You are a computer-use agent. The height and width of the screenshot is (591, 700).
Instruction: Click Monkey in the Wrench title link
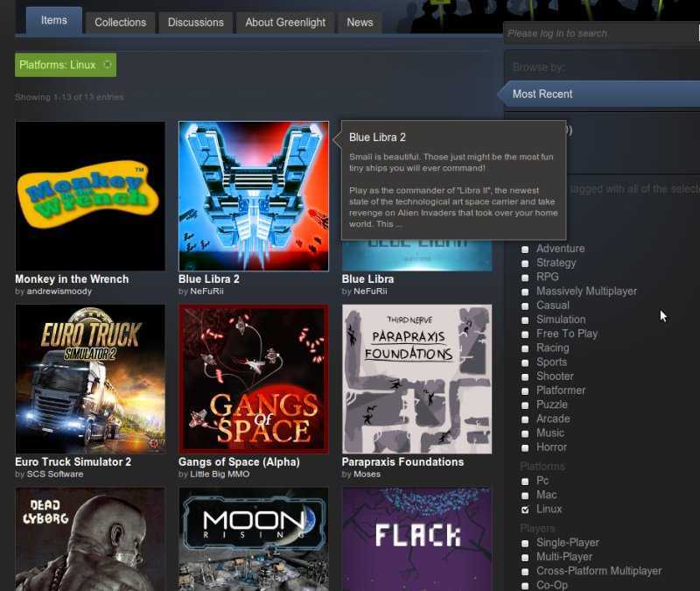pyautogui.click(x=72, y=279)
